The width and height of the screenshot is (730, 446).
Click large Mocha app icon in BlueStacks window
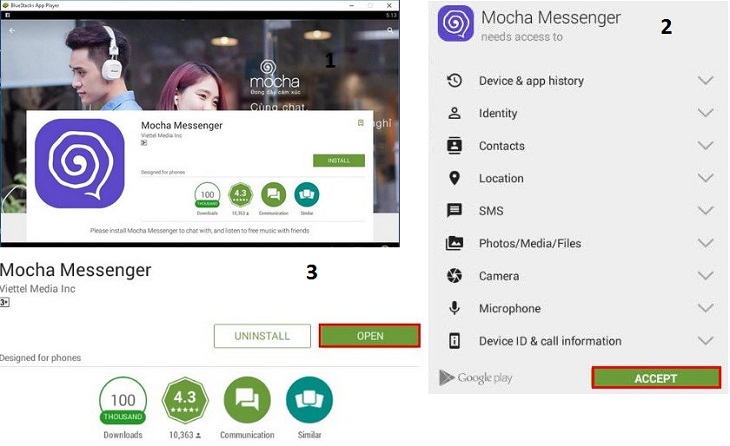coord(80,163)
